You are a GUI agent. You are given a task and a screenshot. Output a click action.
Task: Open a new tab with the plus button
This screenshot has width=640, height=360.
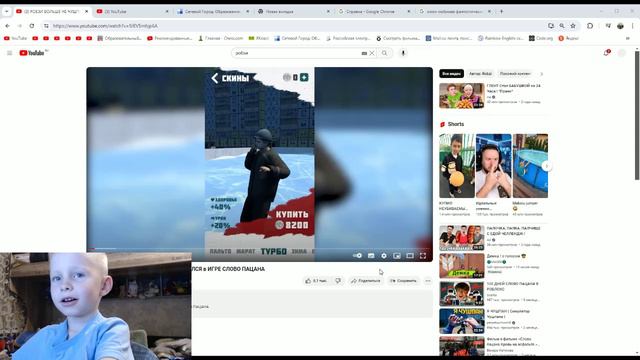click(x=502, y=11)
